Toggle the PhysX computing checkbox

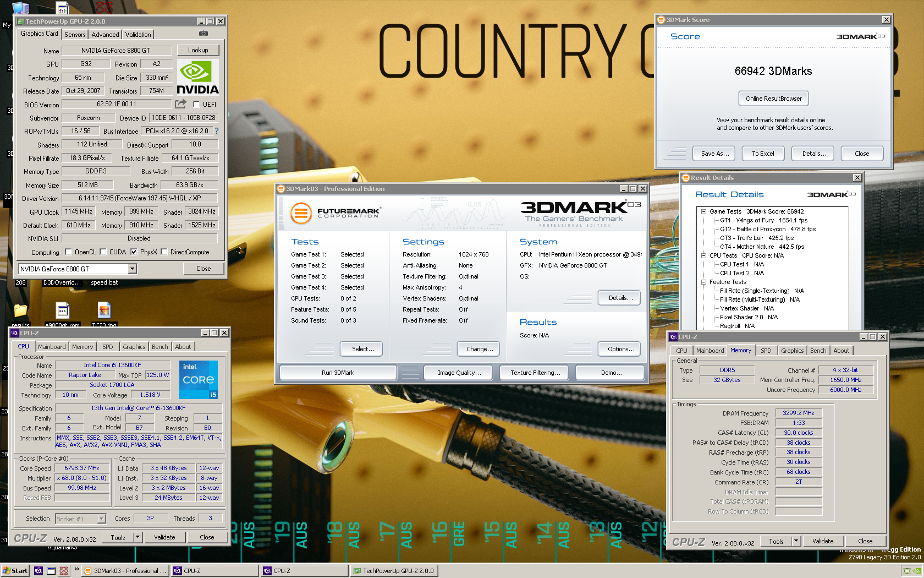[134, 252]
